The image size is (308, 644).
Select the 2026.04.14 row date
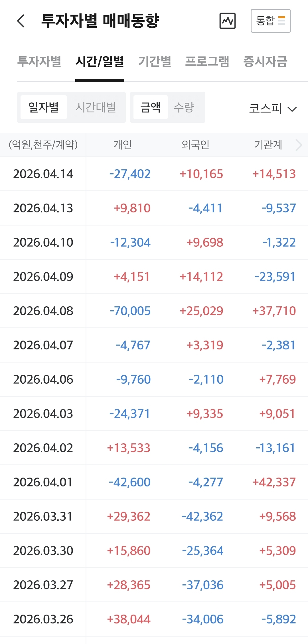(x=43, y=174)
